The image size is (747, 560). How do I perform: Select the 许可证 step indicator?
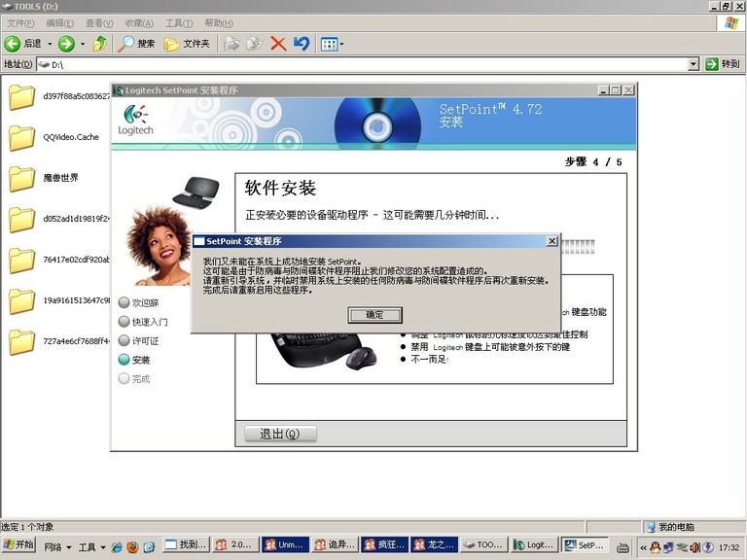pyautogui.click(x=124, y=341)
